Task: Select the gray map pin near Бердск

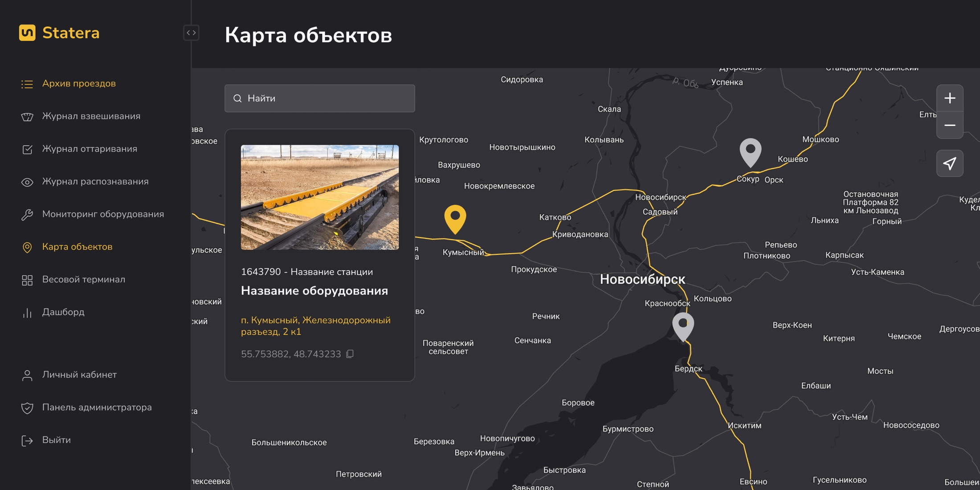Action: tap(683, 327)
